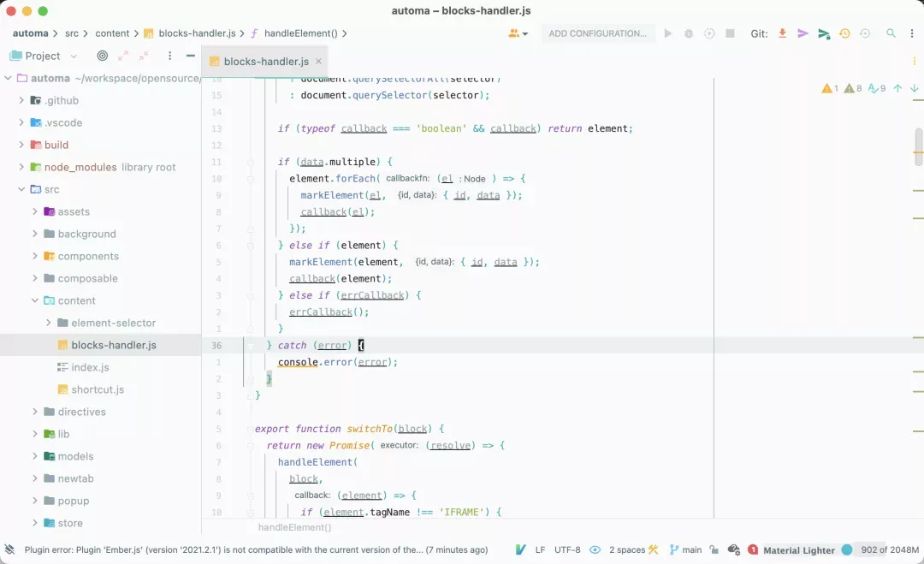The height and width of the screenshot is (564, 924).
Task: Click the typo count 9 indicator
Action: [877, 88]
